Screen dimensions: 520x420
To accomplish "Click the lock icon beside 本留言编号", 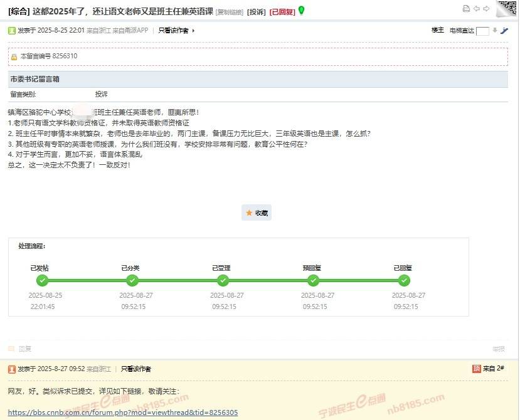I will (x=15, y=56).
